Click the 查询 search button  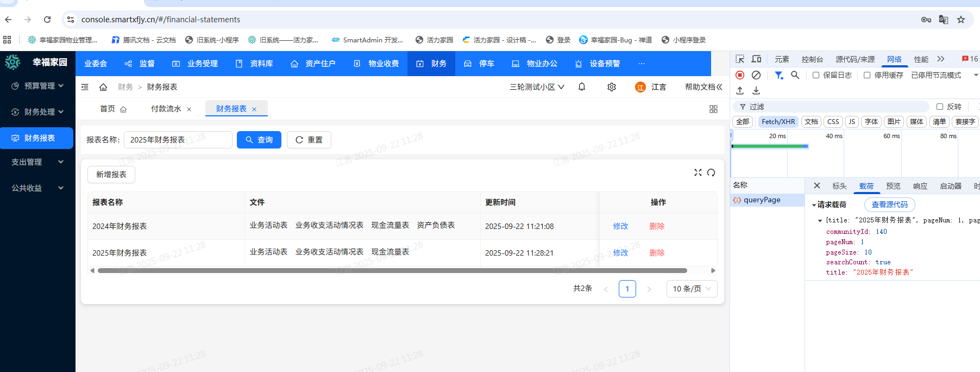(259, 140)
